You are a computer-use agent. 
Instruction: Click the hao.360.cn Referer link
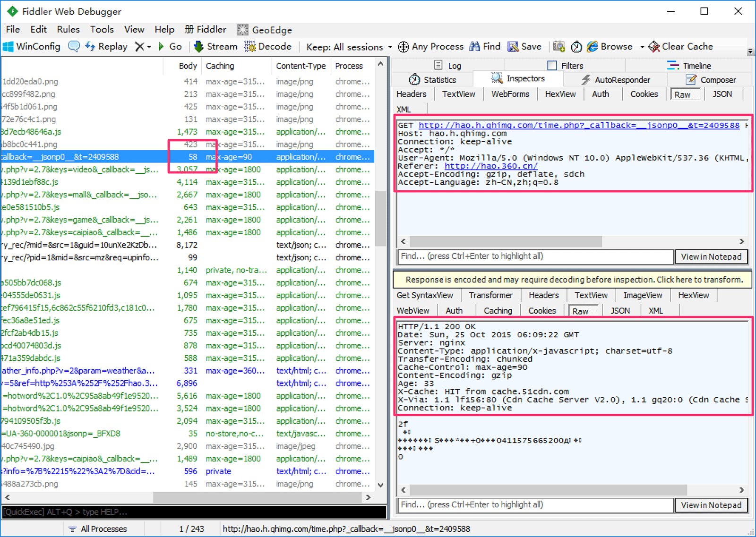[x=490, y=166]
